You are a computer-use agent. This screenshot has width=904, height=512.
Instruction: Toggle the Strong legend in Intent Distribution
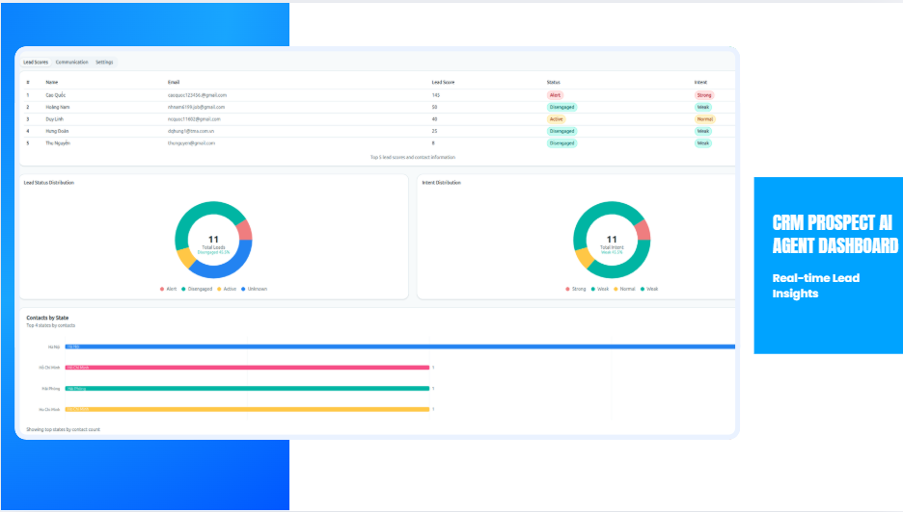[576, 289]
